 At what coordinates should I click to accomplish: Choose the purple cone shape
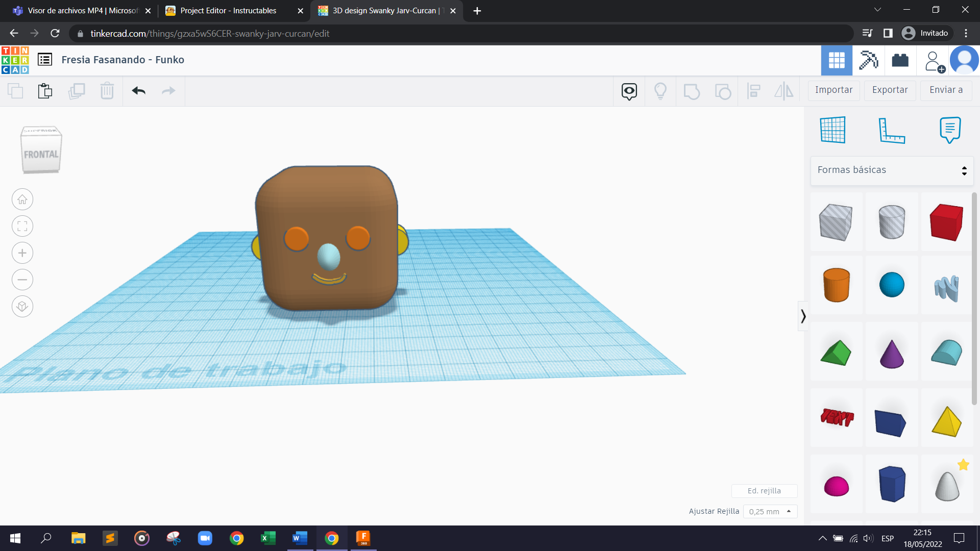(x=891, y=353)
